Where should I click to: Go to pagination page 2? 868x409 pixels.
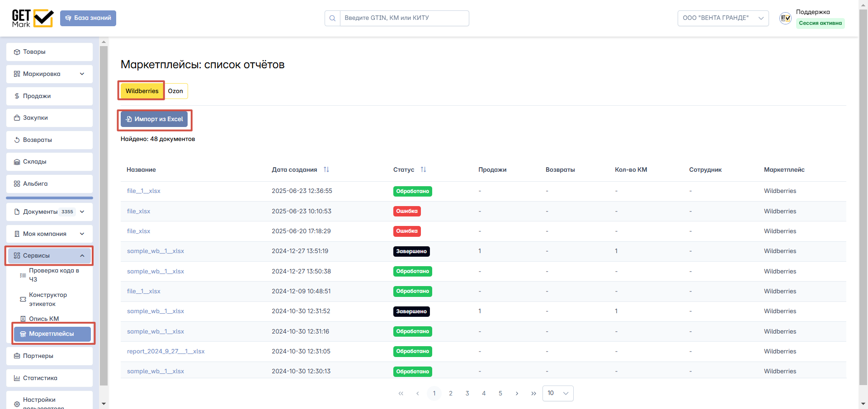(451, 393)
